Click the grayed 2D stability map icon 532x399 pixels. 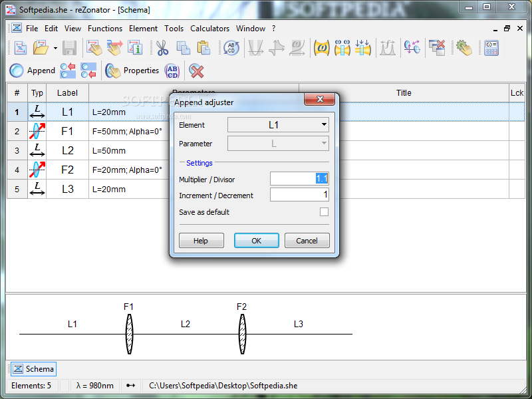[277, 48]
